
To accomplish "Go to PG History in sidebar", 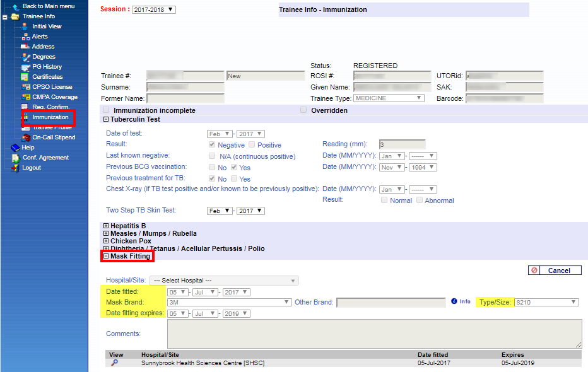I will tap(47, 67).
